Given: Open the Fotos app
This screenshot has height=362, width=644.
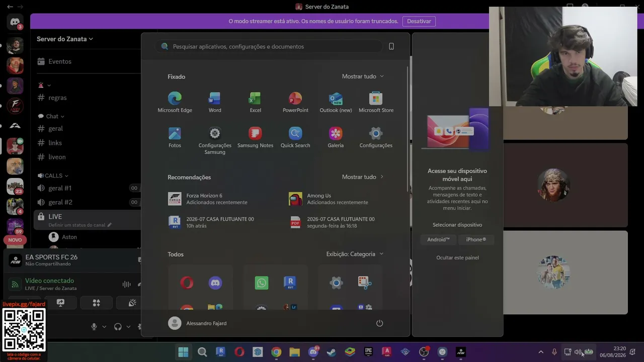Looking at the screenshot, I should (x=175, y=138).
